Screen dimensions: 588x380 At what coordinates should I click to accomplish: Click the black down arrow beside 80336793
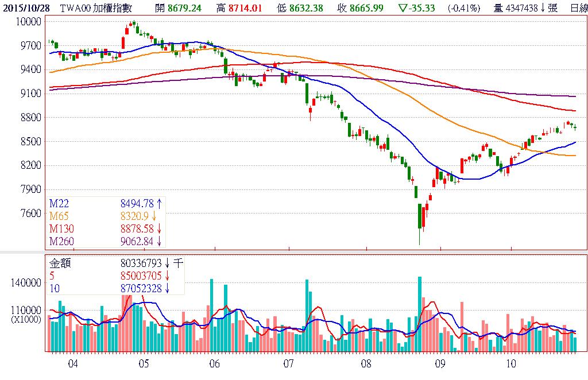pos(167,263)
